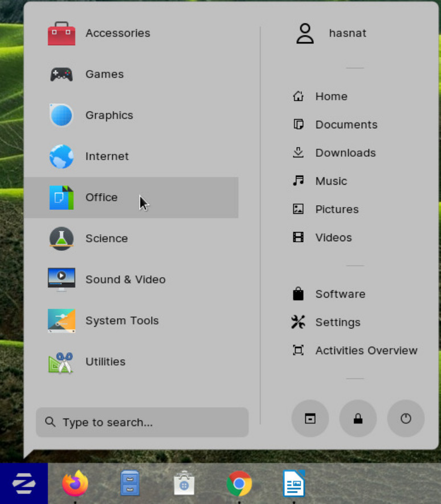This screenshot has height=504, width=441.
Task: Click the log out round button
Action: click(310, 418)
